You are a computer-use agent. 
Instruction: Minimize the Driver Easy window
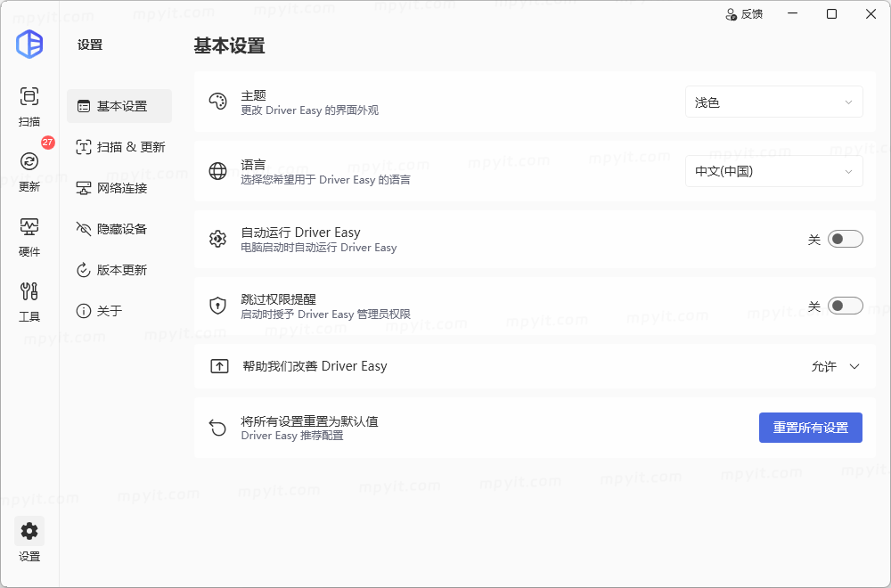(793, 13)
